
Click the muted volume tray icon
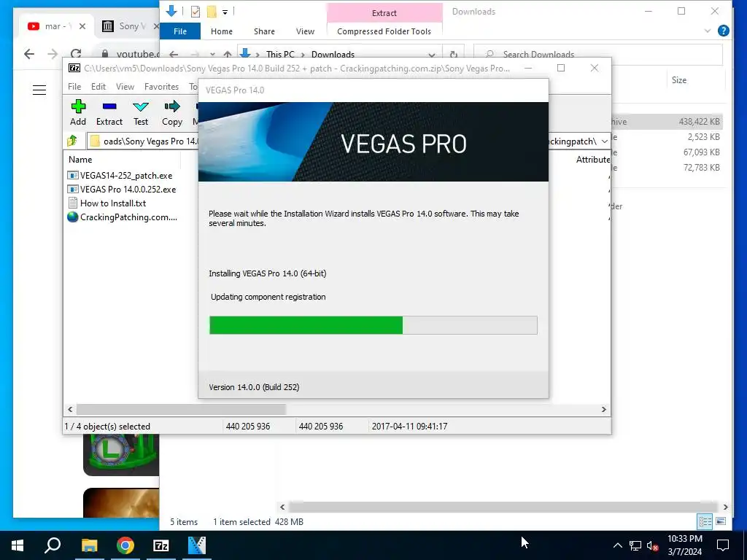[653, 545]
